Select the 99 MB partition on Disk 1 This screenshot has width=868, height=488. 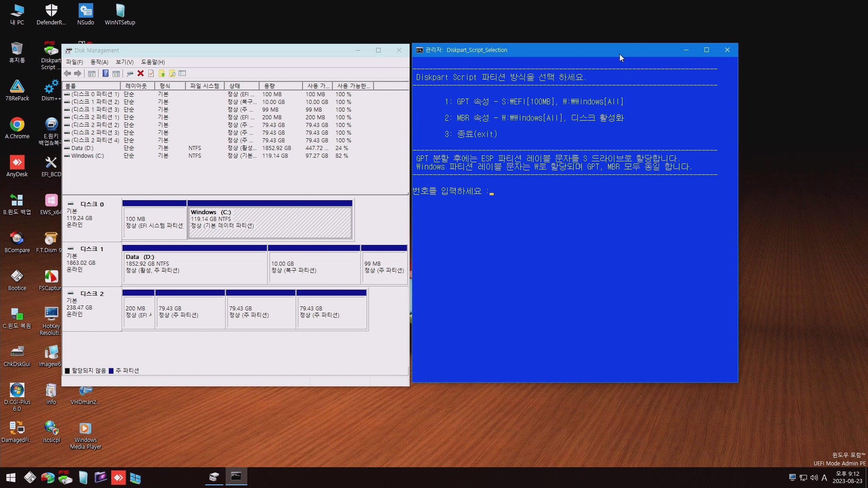coord(384,264)
